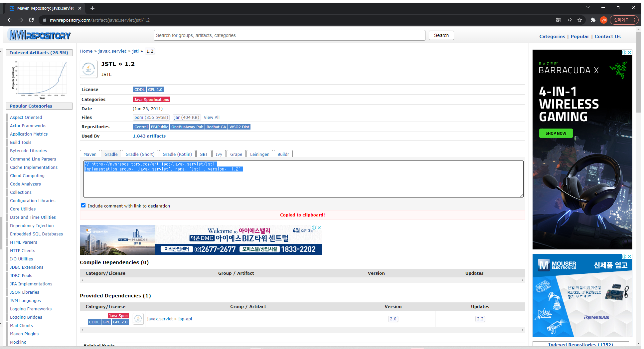Download the jar (404 KB) file
644x349 pixels.
pyautogui.click(x=187, y=117)
